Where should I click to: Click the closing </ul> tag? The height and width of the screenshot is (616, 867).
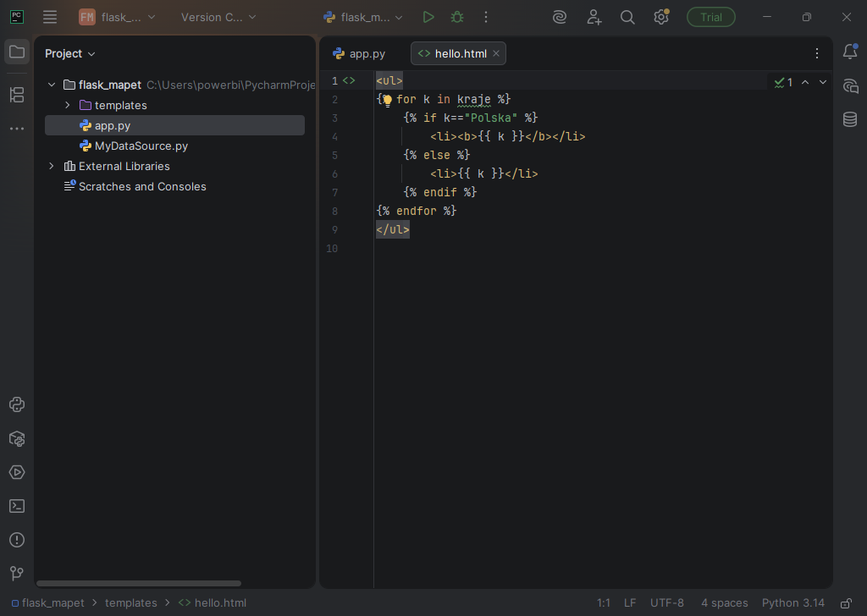pos(393,229)
